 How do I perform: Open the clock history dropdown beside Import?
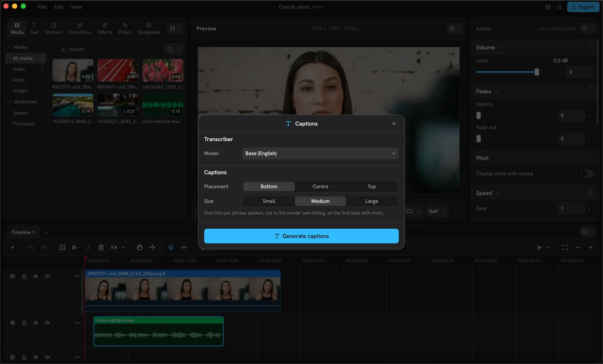click(x=174, y=49)
